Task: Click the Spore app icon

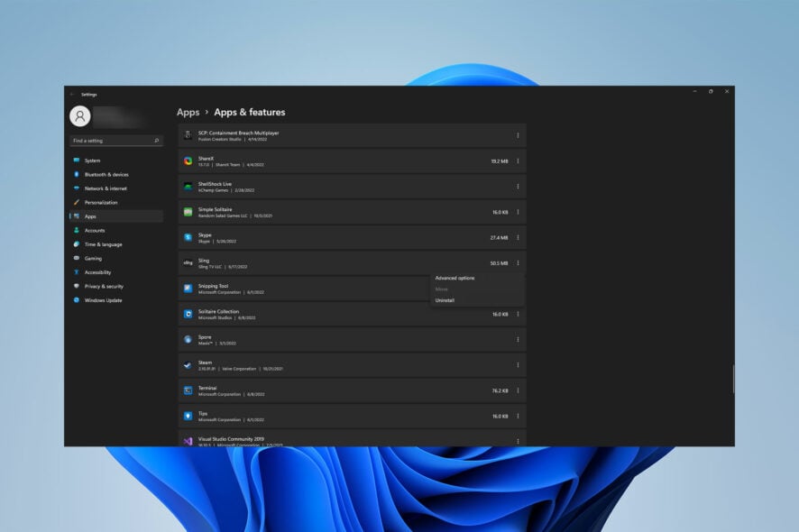Action: tap(188, 339)
